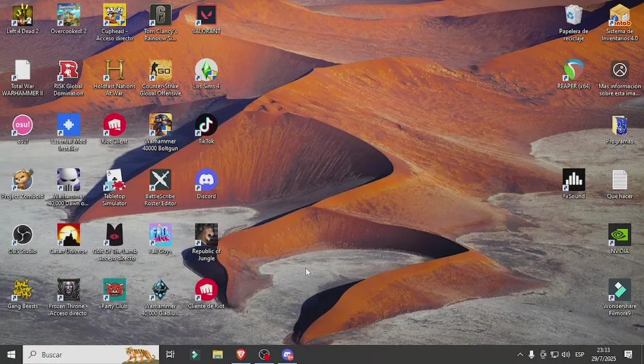Click the camera icon in system tray
Screen dimensions: 644x364
tap(543, 354)
